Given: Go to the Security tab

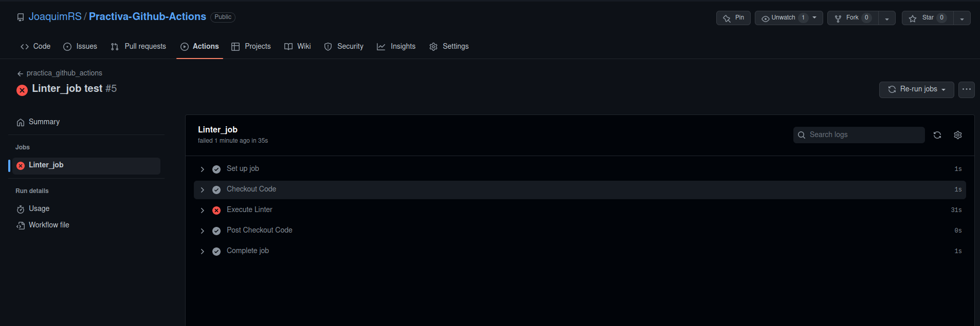Looking at the screenshot, I should pos(344,46).
